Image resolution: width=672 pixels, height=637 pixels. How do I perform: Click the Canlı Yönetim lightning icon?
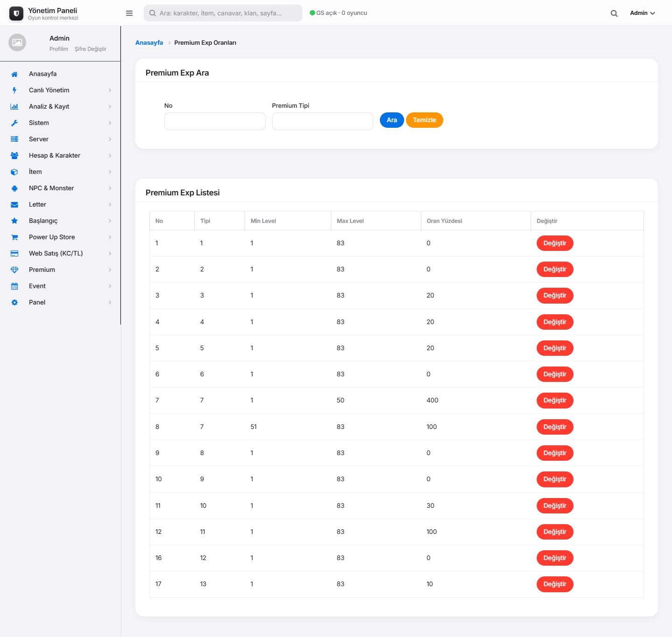(14, 90)
